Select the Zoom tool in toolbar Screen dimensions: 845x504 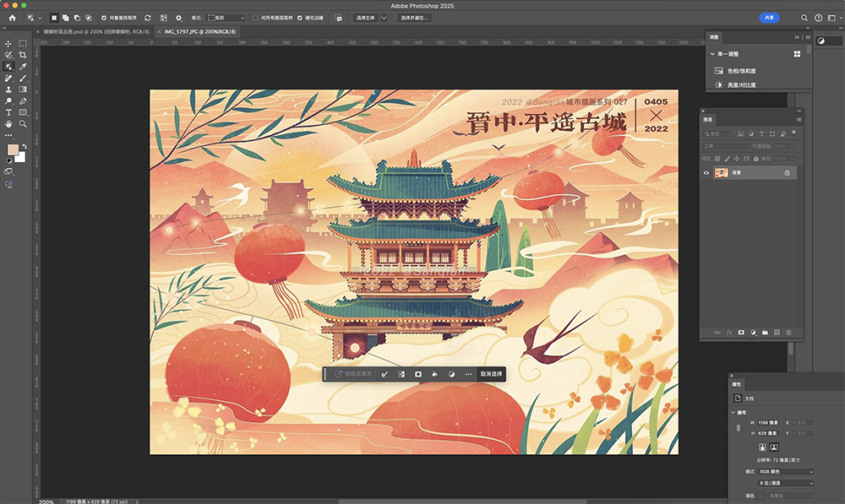point(23,123)
